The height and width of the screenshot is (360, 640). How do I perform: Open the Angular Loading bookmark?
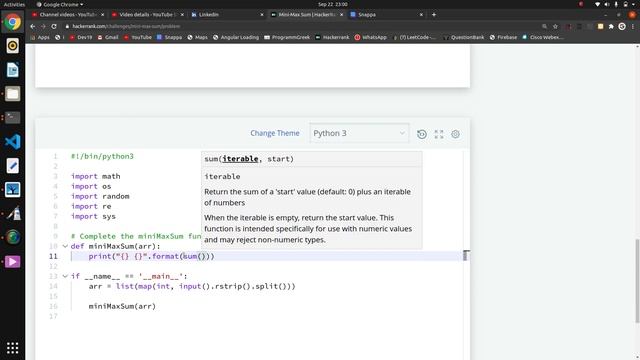pyautogui.click(x=236, y=37)
